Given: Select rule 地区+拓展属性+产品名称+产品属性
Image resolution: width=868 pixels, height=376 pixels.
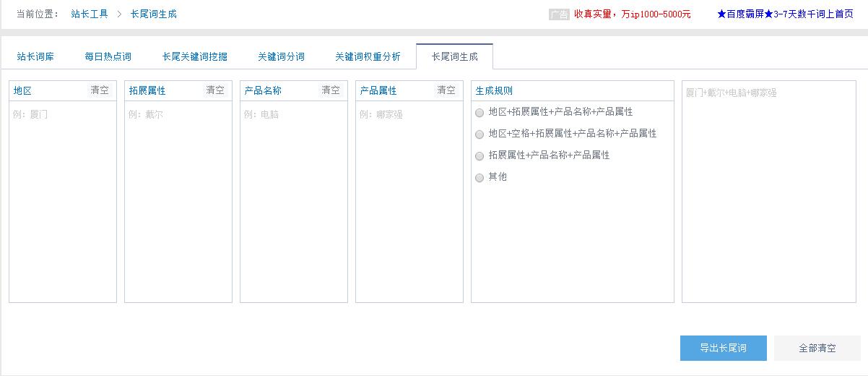Looking at the screenshot, I should tap(479, 113).
